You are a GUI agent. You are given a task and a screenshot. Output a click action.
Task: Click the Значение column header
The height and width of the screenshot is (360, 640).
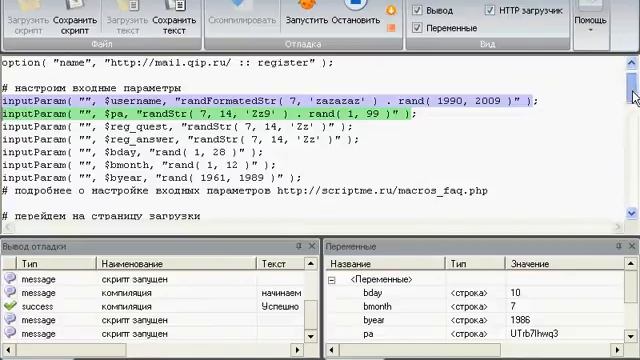pyautogui.click(x=565, y=264)
